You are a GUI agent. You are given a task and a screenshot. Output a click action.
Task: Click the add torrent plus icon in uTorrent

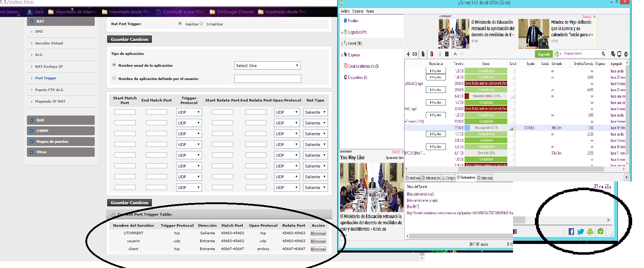(x=408, y=54)
